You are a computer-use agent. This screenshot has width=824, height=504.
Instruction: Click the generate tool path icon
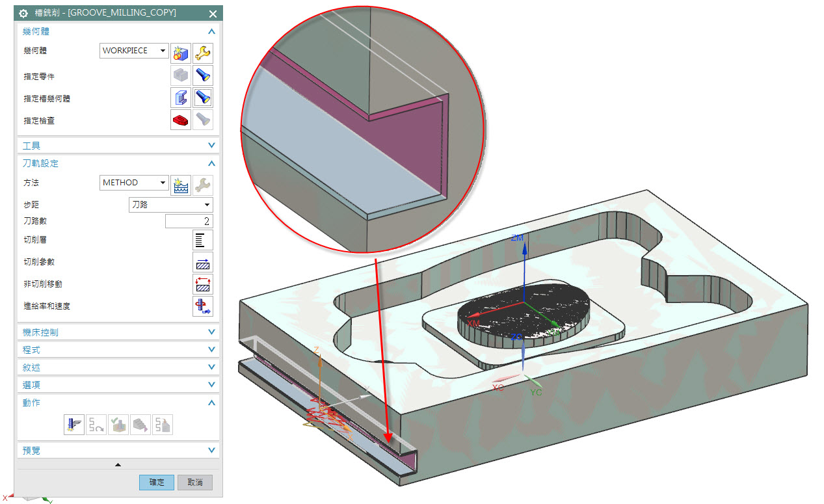74,425
